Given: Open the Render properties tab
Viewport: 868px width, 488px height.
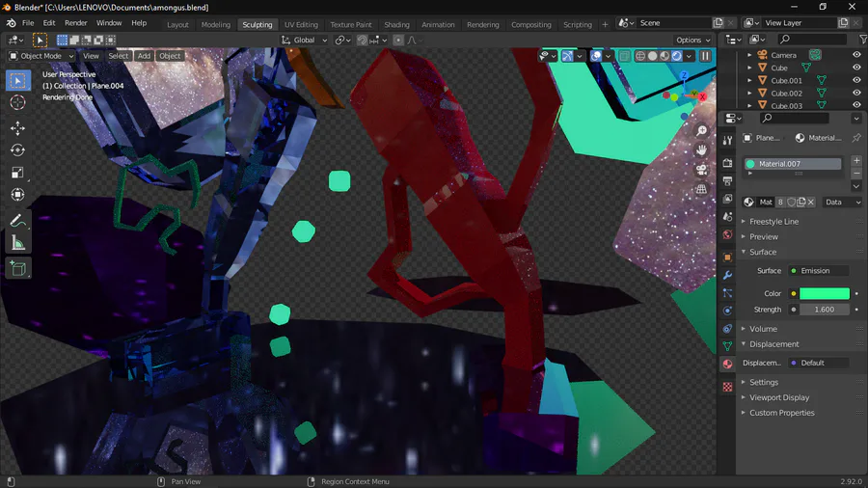Looking at the screenshot, I should tap(727, 163).
